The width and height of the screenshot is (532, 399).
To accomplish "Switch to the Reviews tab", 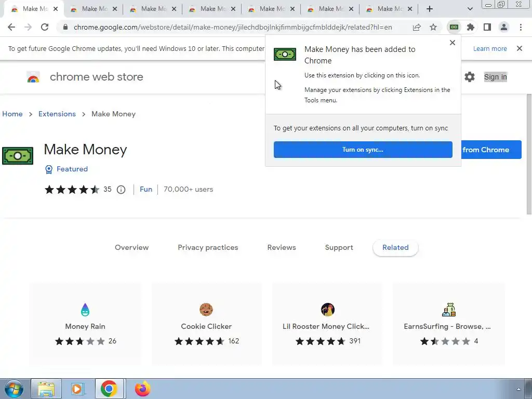I will tap(282, 248).
